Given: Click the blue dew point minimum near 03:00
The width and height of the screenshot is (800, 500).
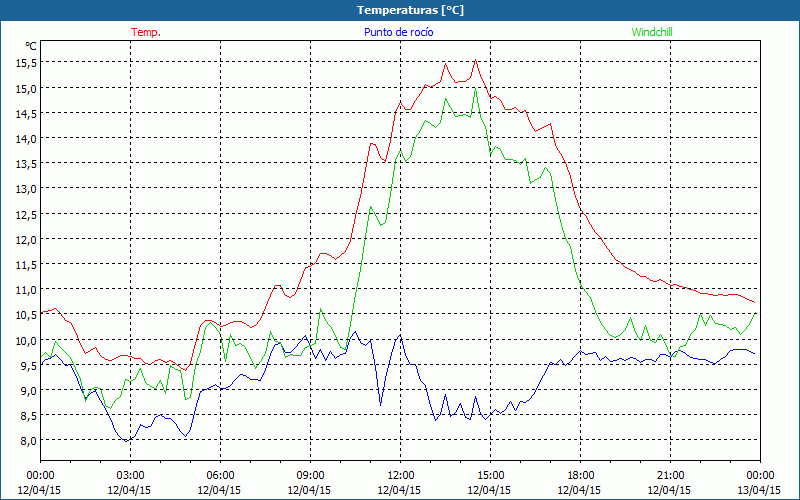Looking at the screenshot, I should tap(127, 441).
